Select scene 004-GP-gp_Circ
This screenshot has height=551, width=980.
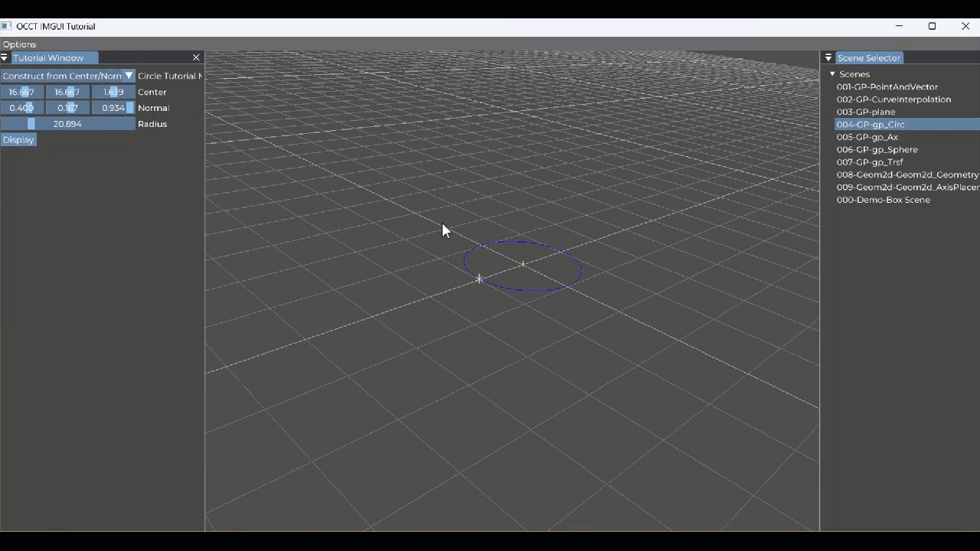point(907,125)
